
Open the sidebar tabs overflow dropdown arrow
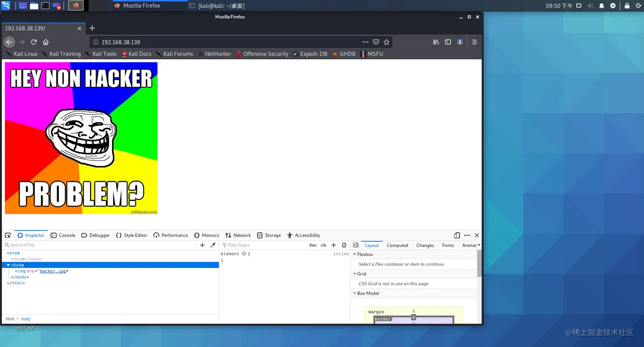(x=479, y=245)
